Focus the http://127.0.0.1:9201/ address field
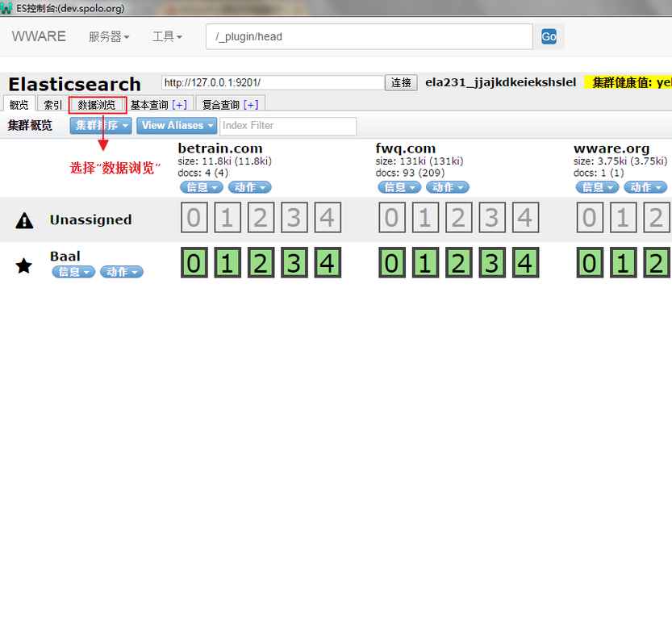 (273, 83)
